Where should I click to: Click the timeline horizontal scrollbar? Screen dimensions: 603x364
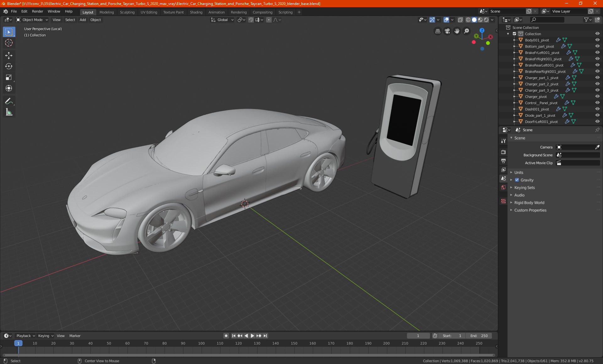point(249,355)
